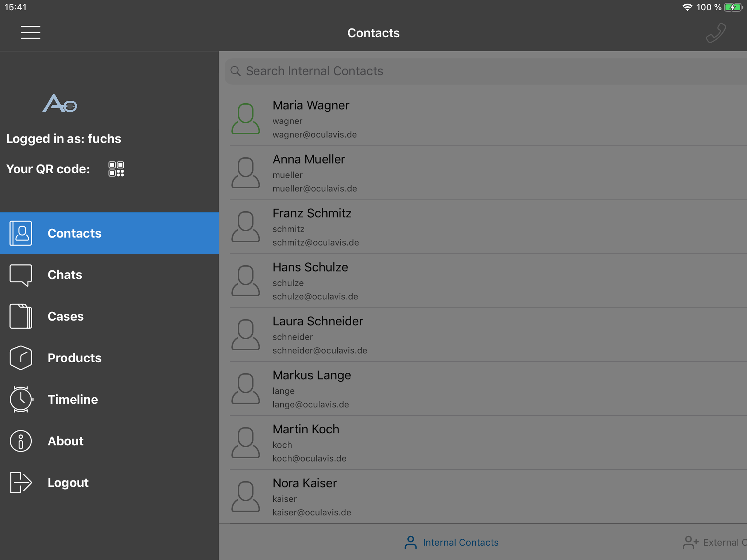Click the Cases folder icon
This screenshot has height=560, width=747.
(x=21, y=316)
